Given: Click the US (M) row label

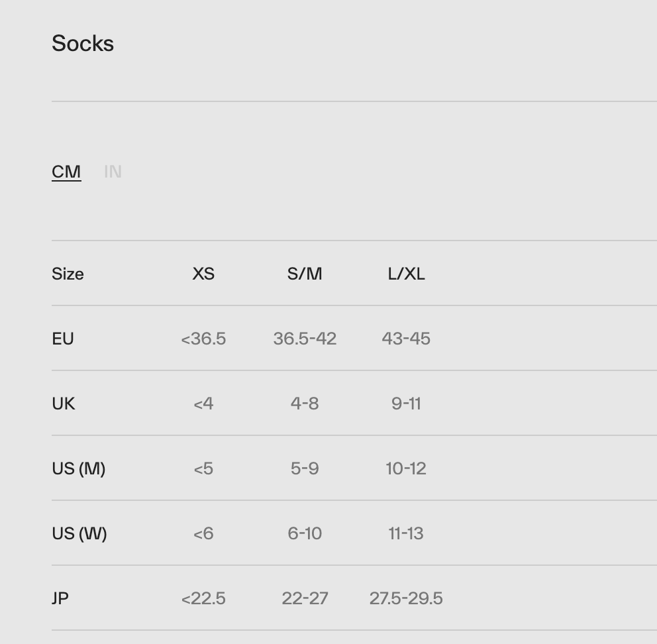Looking at the screenshot, I should (78, 468).
